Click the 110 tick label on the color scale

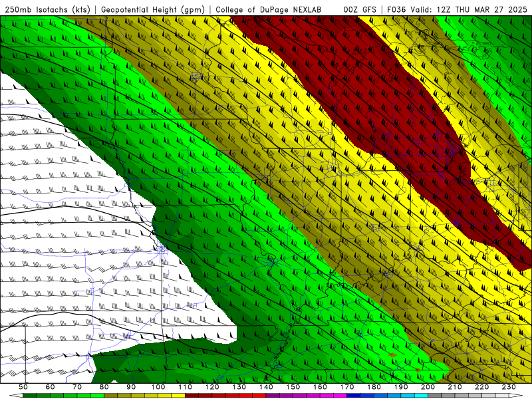[185, 387]
